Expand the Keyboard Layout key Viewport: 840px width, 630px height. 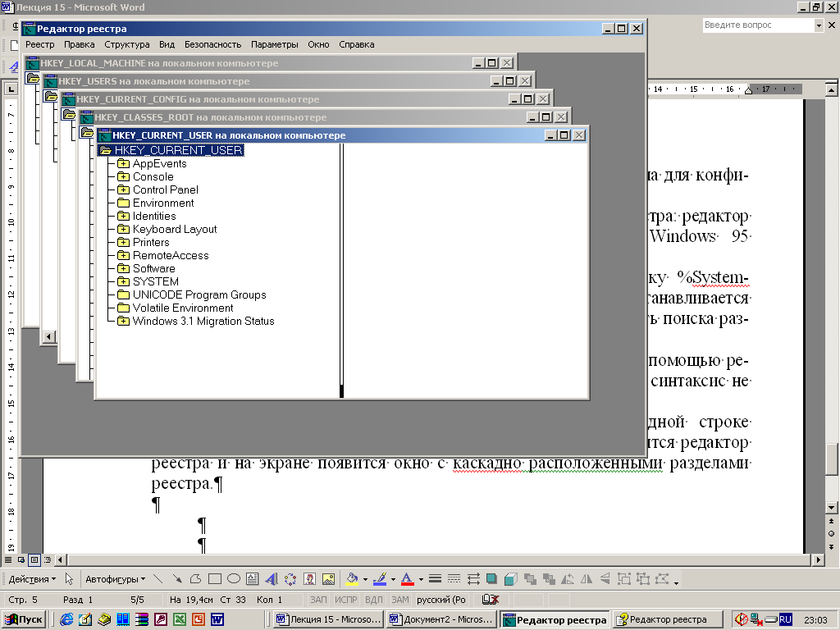(x=123, y=230)
